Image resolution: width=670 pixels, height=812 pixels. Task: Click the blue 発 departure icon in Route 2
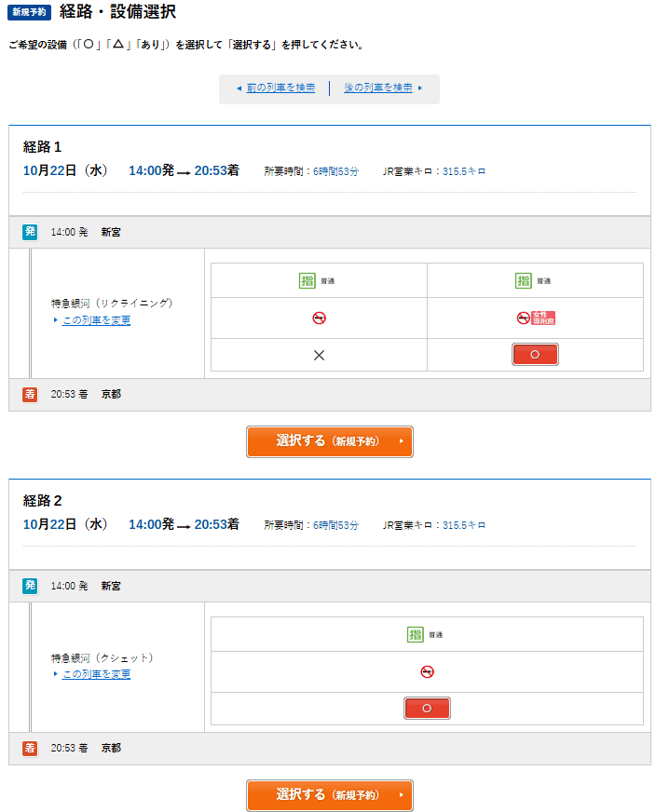(30, 586)
